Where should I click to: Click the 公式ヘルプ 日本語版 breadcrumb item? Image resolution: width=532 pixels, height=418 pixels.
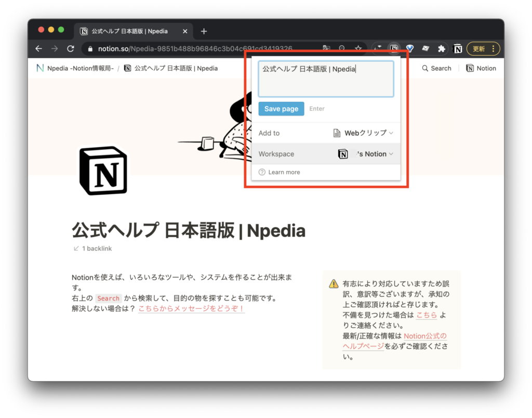point(171,68)
